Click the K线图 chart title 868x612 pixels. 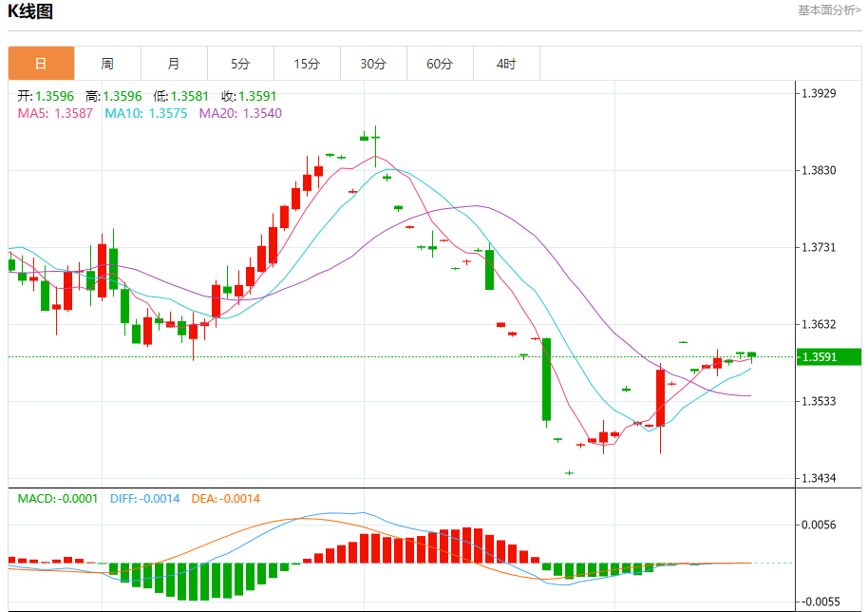click(x=30, y=12)
